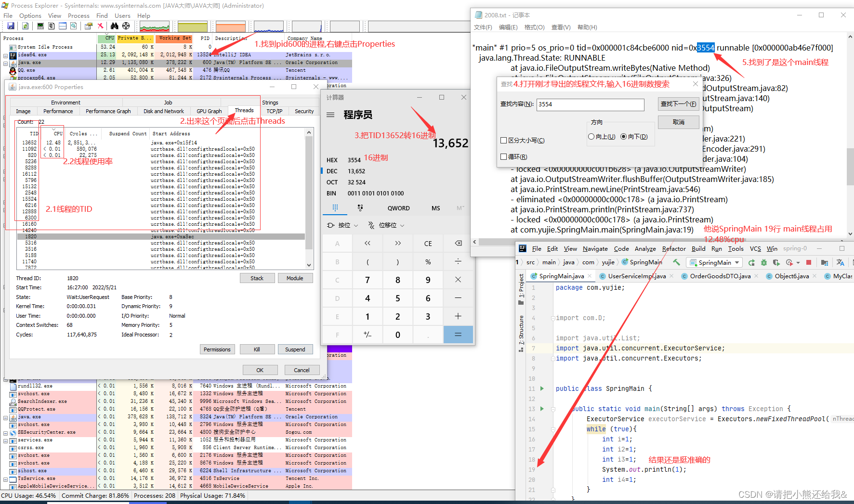854x504 pixels.
Task: Select the bit toggling keypad icon
Action: point(360,207)
